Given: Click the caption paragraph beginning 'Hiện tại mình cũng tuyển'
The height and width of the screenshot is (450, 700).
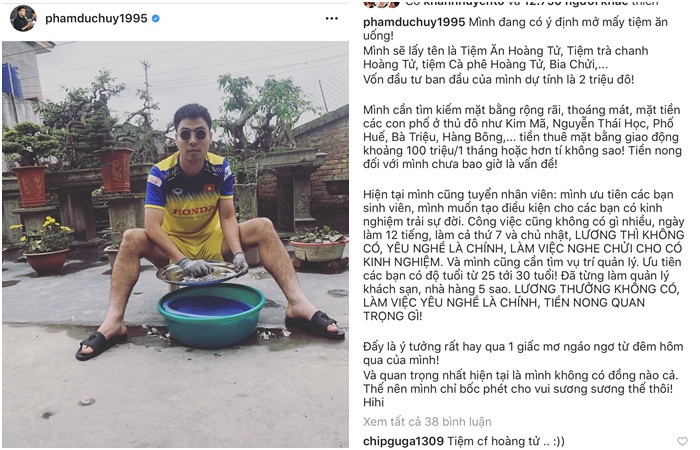Looking at the screenshot, I should point(523,255).
